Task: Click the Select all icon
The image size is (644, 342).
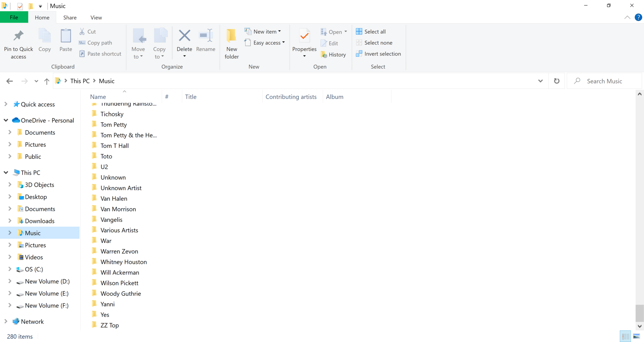Action: (x=359, y=32)
